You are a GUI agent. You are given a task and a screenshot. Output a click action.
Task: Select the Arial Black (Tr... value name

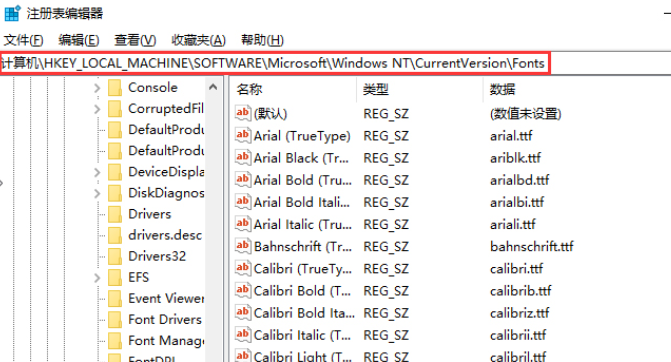coord(301,158)
